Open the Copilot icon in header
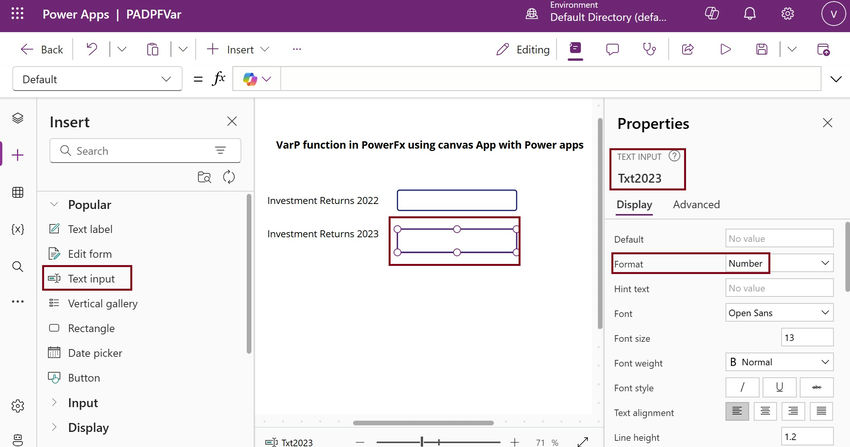Image resolution: width=850 pixels, height=447 pixels. (x=712, y=14)
